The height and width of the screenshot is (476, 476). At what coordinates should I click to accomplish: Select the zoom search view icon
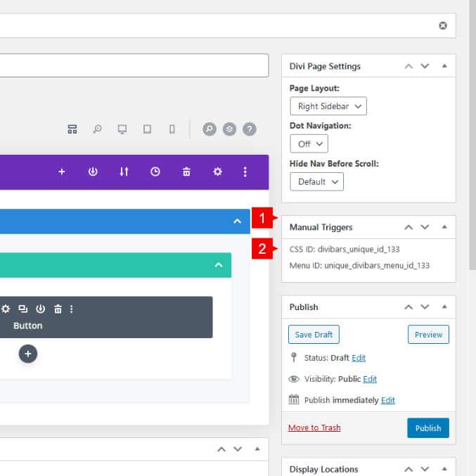coord(97,129)
